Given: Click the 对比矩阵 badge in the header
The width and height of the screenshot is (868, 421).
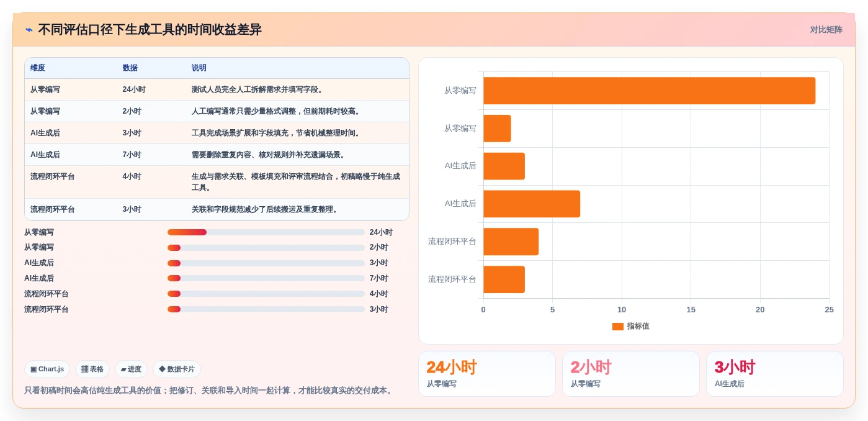Looking at the screenshot, I should click(x=826, y=30).
